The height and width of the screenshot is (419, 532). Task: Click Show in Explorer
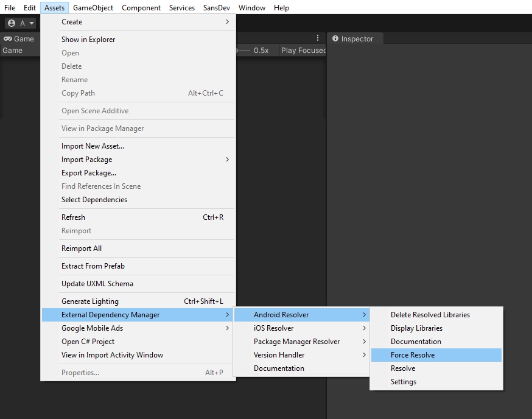point(88,40)
